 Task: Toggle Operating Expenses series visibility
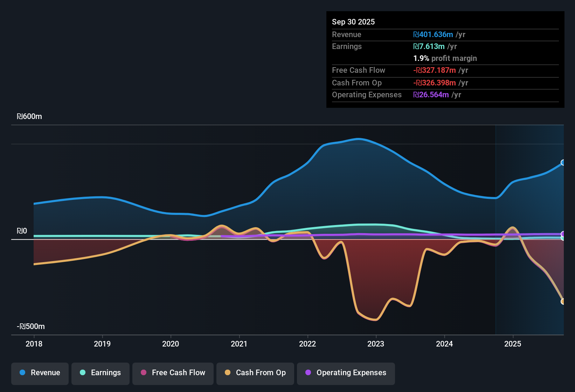tap(346, 373)
